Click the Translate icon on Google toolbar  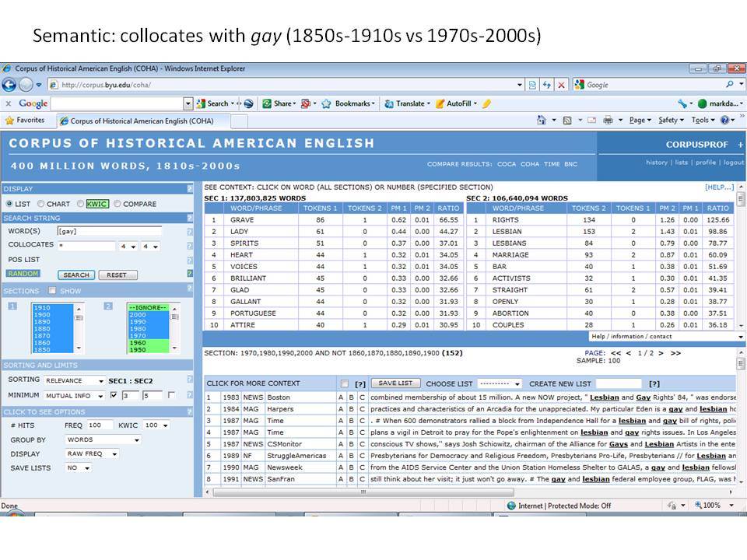[389, 103]
